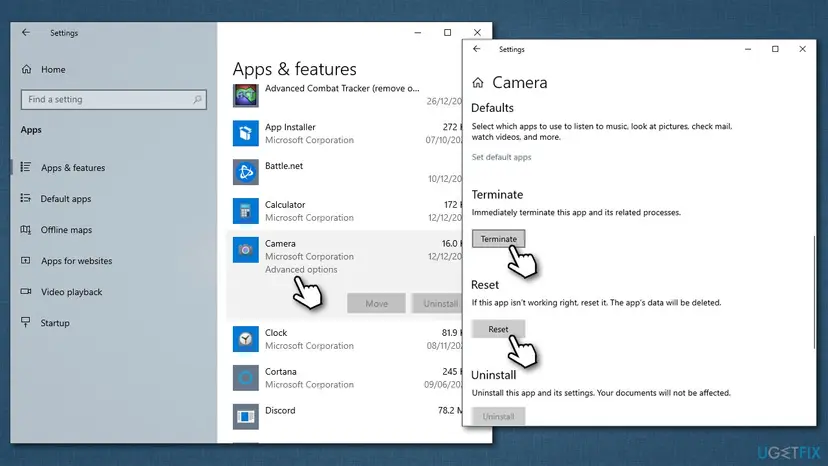Click the Reset button
Screen dimensions: 828x466
pos(498,329)
